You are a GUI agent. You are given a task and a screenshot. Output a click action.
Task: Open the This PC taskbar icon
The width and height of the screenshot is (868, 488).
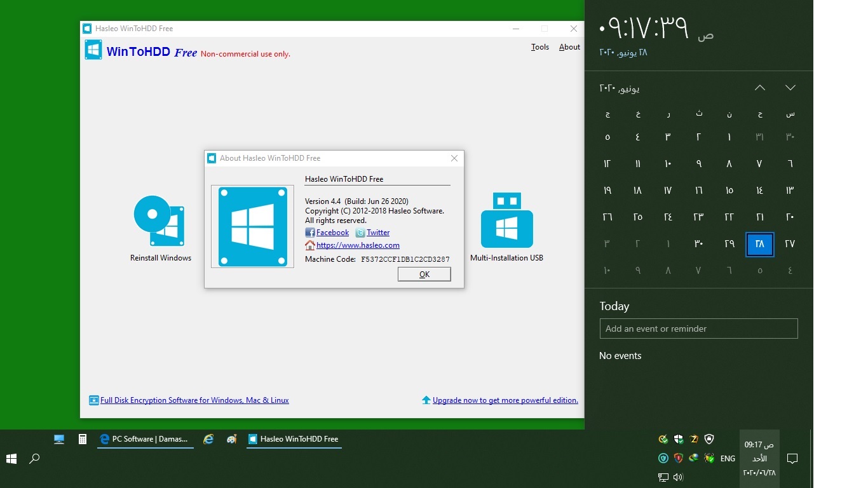(x=59, y=439)
